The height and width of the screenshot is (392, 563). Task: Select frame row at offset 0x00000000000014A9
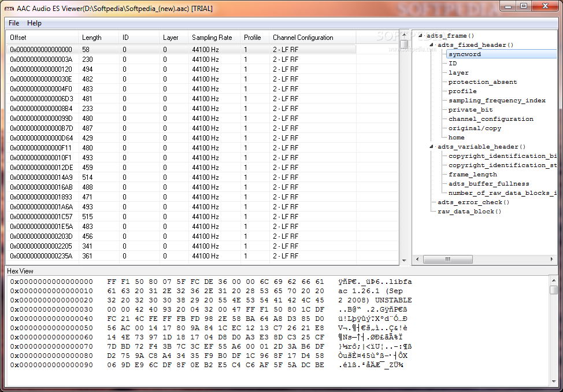coord(182,177)
